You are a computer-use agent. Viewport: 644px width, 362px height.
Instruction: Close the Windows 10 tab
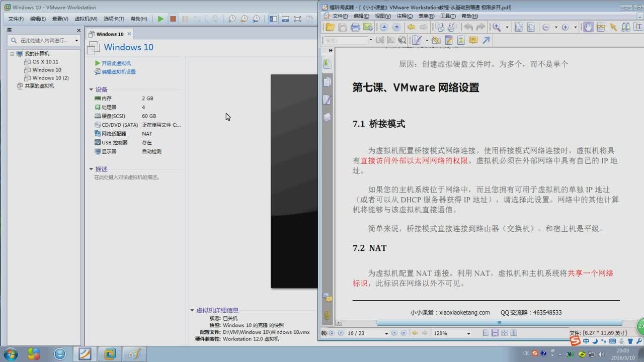tap(129, 34)
